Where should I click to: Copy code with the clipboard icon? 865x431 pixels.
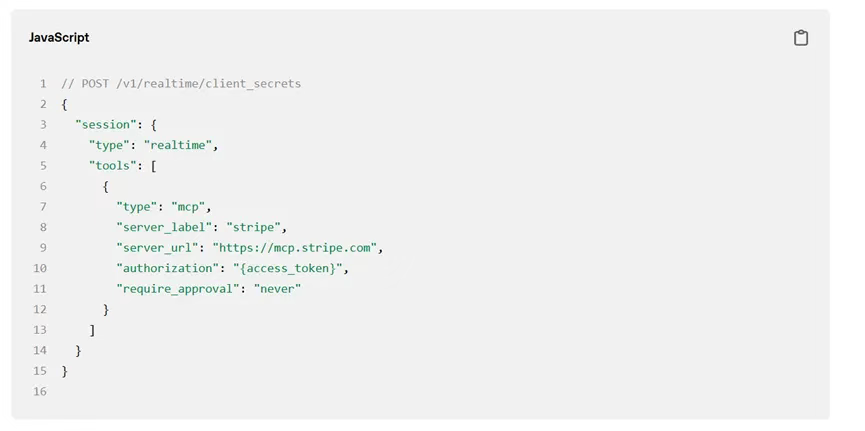click(x=800, y=38)
